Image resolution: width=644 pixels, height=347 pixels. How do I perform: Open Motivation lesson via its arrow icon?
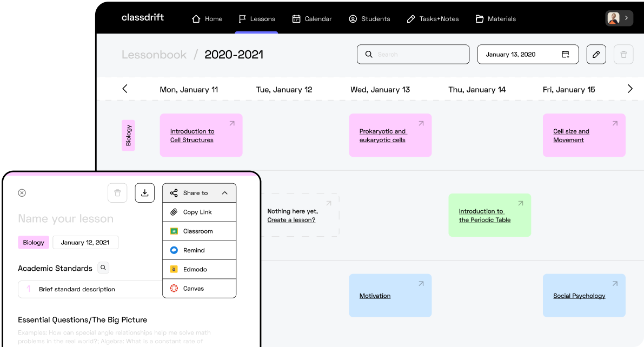coord(421,284)
